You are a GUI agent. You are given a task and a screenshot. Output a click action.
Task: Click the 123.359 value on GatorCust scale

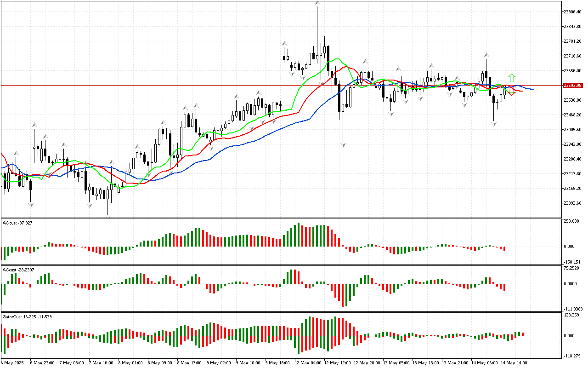coord(572,315)
